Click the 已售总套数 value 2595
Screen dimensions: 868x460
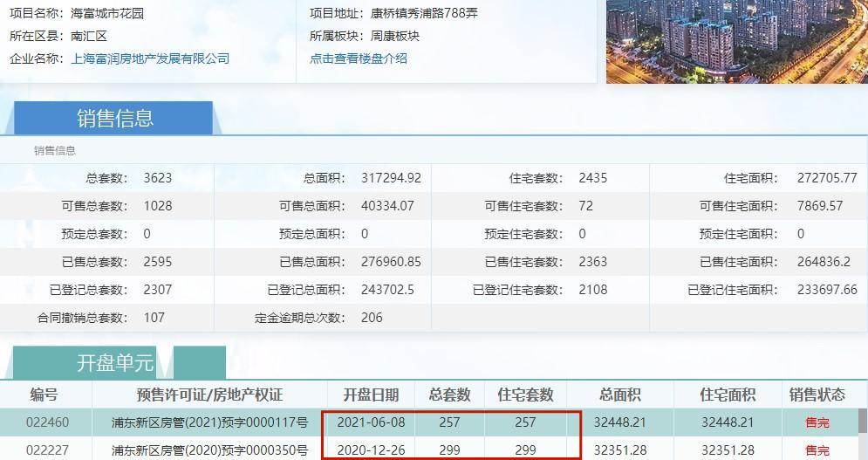pos(158,262)
